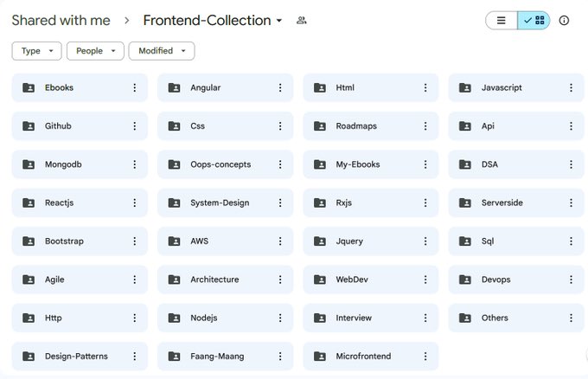
Task: Open more actions for Reactjs folder
Action: pos(135,202)
